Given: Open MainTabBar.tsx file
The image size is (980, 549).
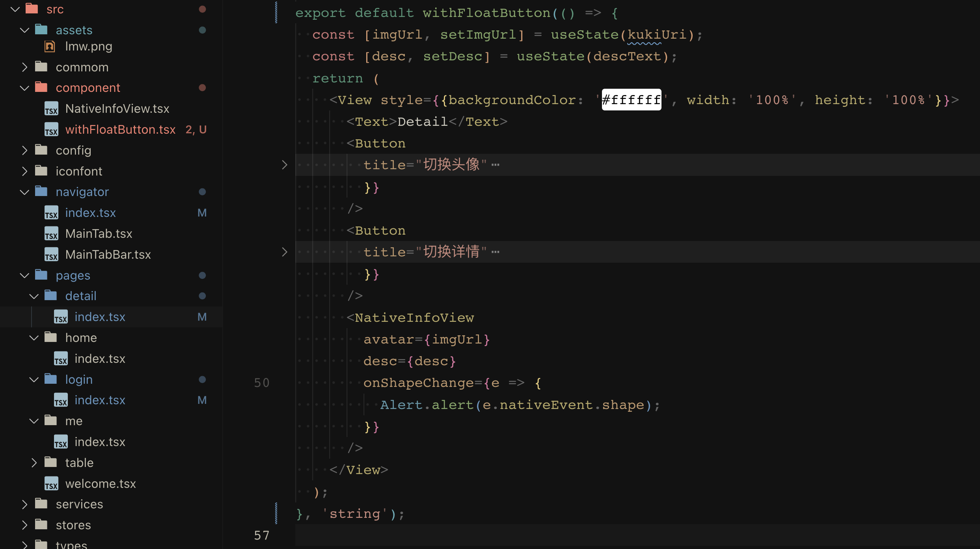Looking at the screenshot, I should click(108, 254).
